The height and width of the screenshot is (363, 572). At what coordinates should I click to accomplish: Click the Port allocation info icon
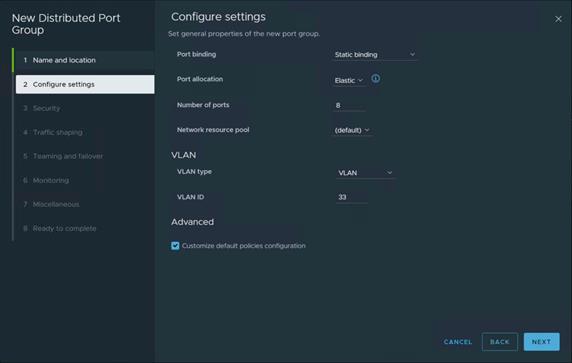pyautogui.click(x=375, y=78)
